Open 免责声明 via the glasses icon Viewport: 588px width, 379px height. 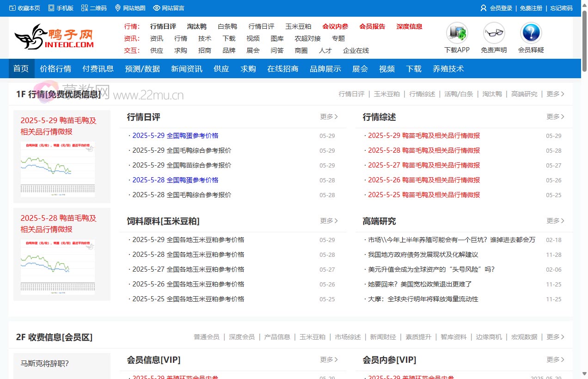[x=494, y=32]
